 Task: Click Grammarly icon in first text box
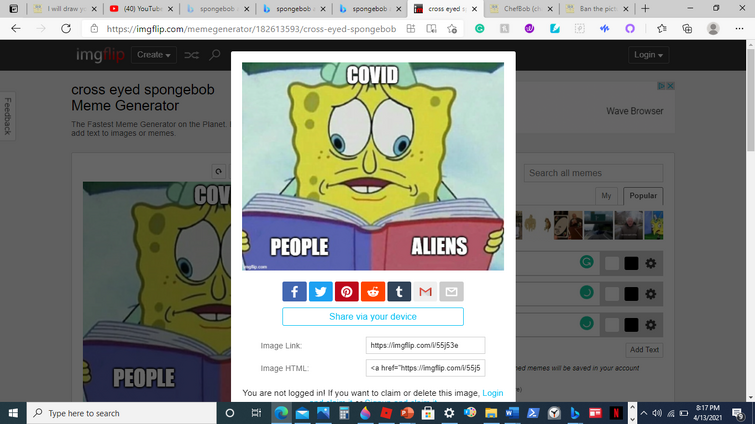(x=586, y=262)
